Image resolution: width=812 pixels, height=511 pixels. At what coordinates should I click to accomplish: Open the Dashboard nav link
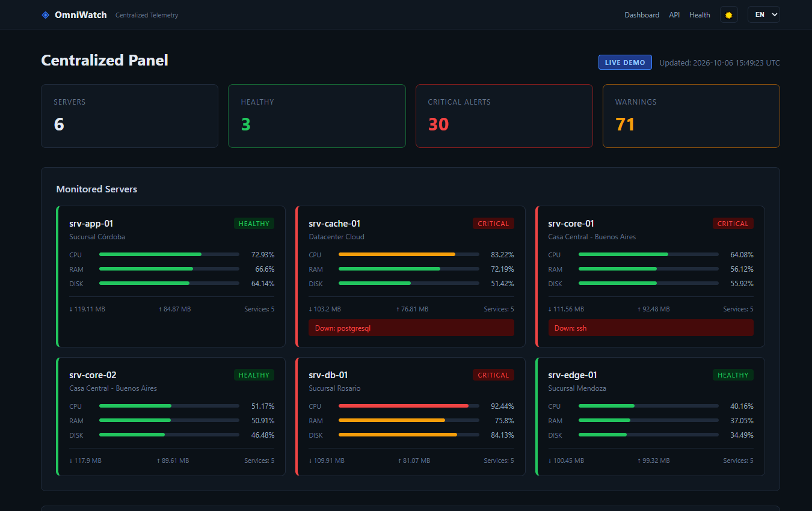pos(642,15)
